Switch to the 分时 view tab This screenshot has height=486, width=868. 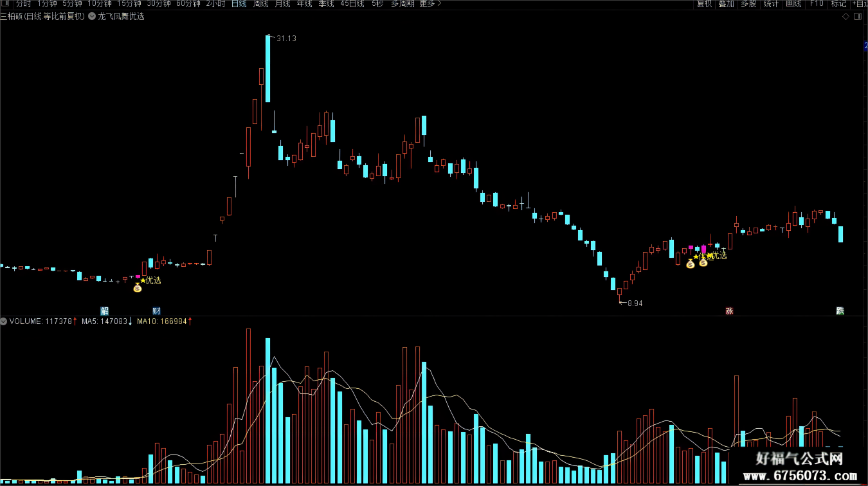pos(23,4)
